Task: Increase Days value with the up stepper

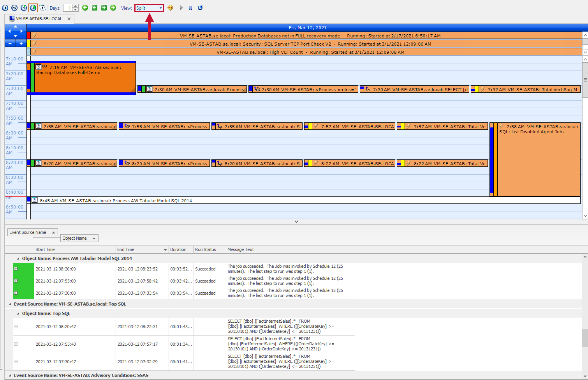Action: [x=74, y=5]
